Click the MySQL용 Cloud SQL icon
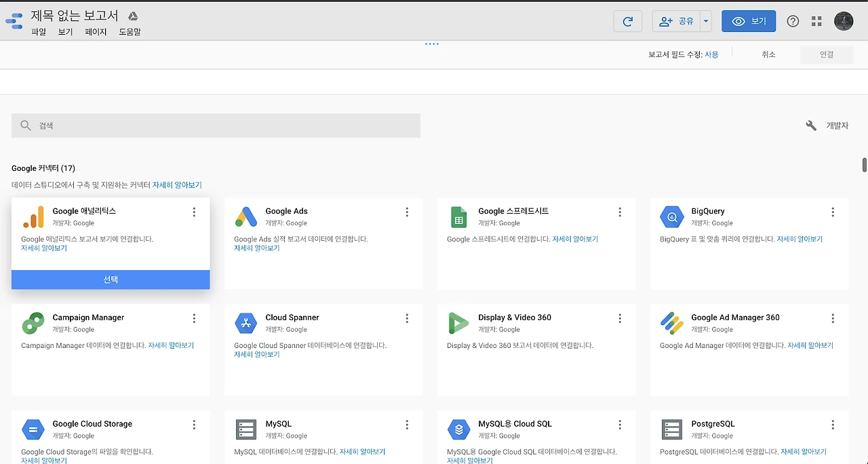This screenshot has height=464, width=868. pos(459,429)
